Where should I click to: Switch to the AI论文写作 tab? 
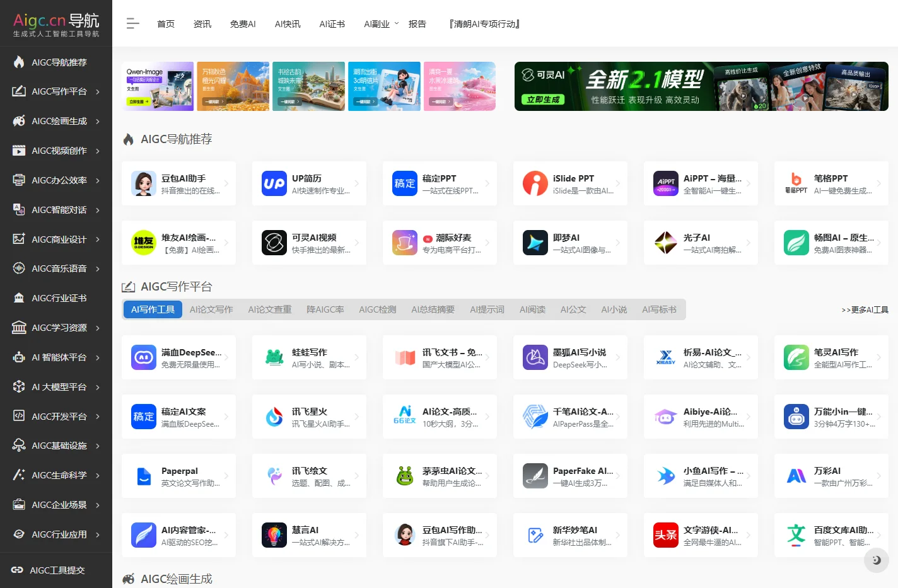pos(211,309)
